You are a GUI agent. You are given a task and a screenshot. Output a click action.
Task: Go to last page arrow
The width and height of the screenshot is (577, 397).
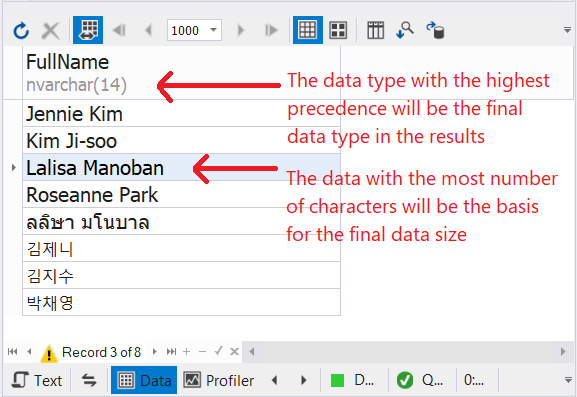tap(271, 30)
